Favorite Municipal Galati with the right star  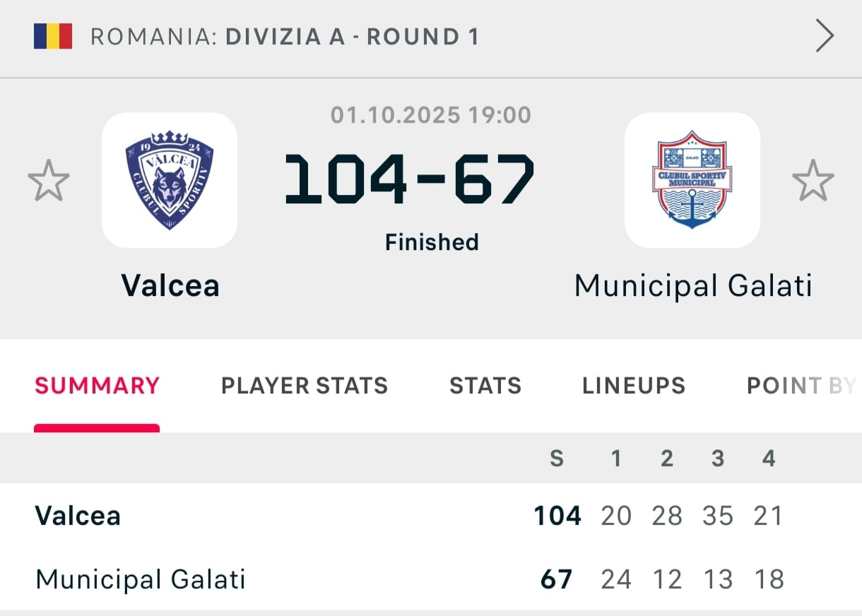(813, 181)
